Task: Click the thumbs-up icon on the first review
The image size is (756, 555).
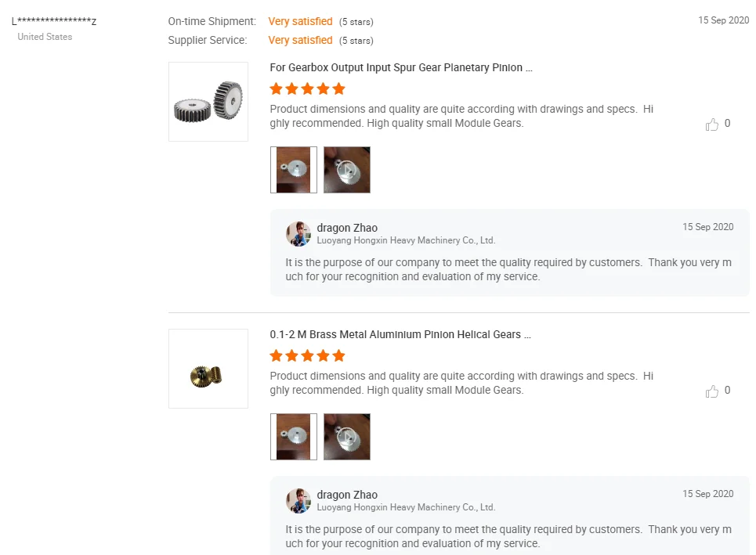Action: [x=712, y=124]
